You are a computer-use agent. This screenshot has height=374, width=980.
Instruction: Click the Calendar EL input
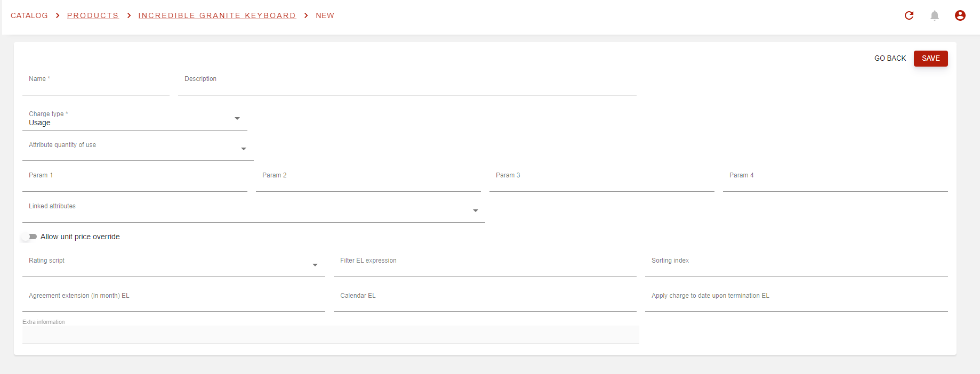coord(485,303)
